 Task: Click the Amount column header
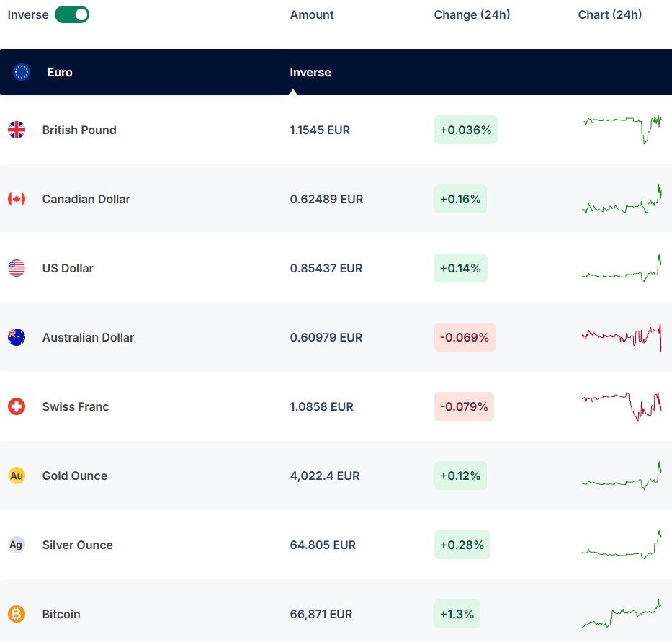(312, 14)
